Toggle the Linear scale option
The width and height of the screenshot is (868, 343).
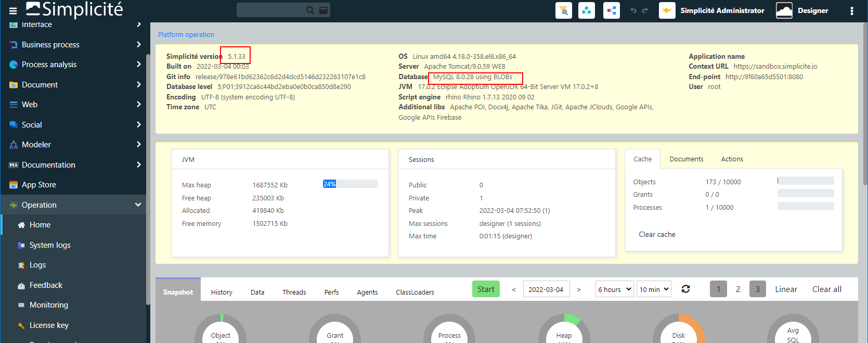click(786, 289)
